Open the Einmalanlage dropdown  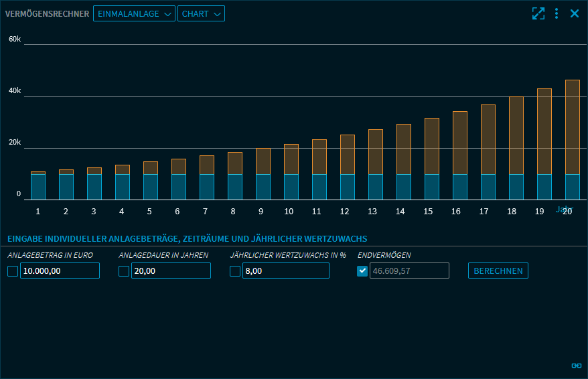(134, 13)
